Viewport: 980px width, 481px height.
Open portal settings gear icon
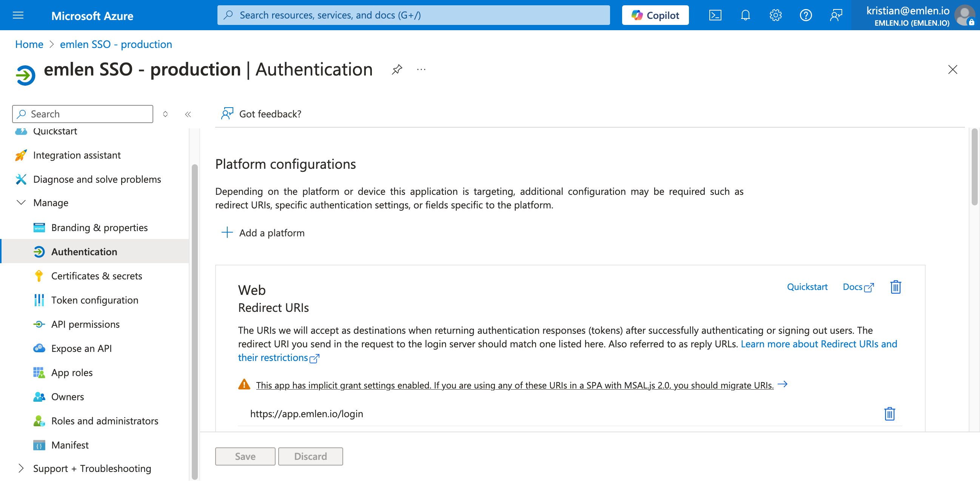pyautogui.click(x=775, y=15)
